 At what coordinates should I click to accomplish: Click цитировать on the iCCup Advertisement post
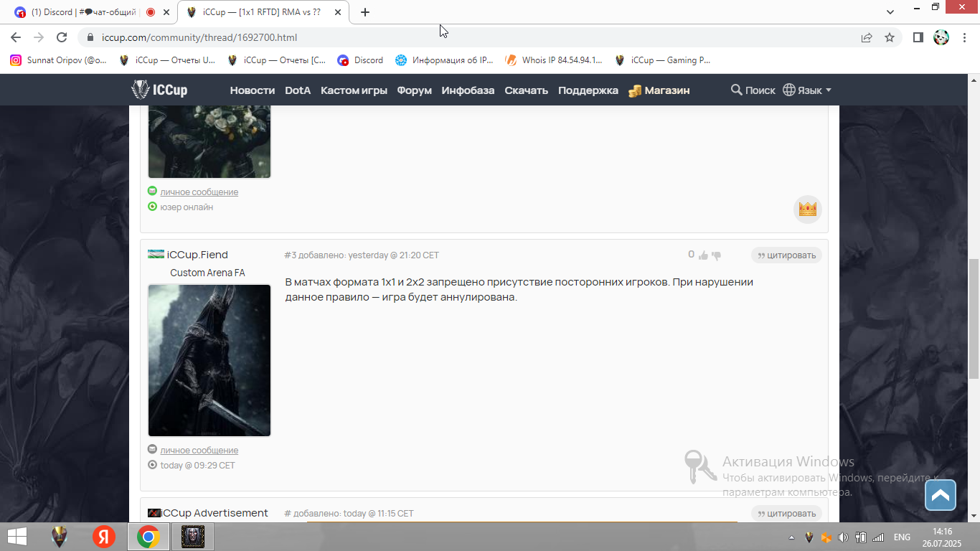787,513
